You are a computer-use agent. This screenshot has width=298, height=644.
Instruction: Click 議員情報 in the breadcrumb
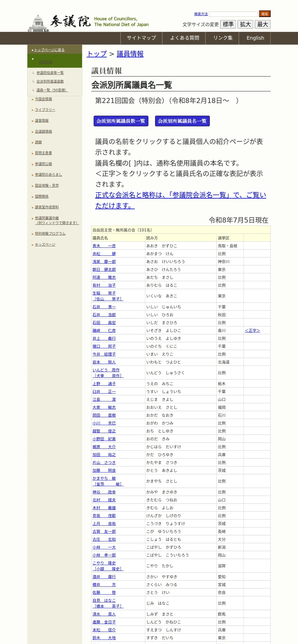click(130, 54)
